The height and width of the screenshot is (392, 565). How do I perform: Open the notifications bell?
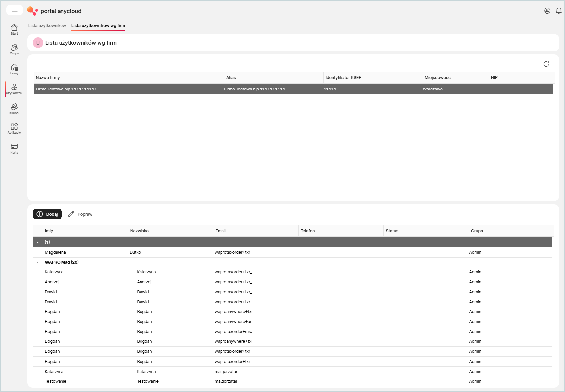click(x=559, y=11)
